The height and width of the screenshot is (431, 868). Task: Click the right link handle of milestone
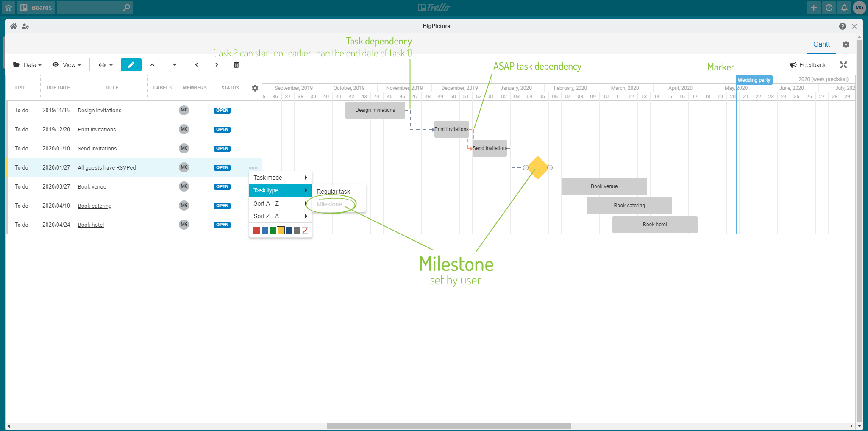550,168
